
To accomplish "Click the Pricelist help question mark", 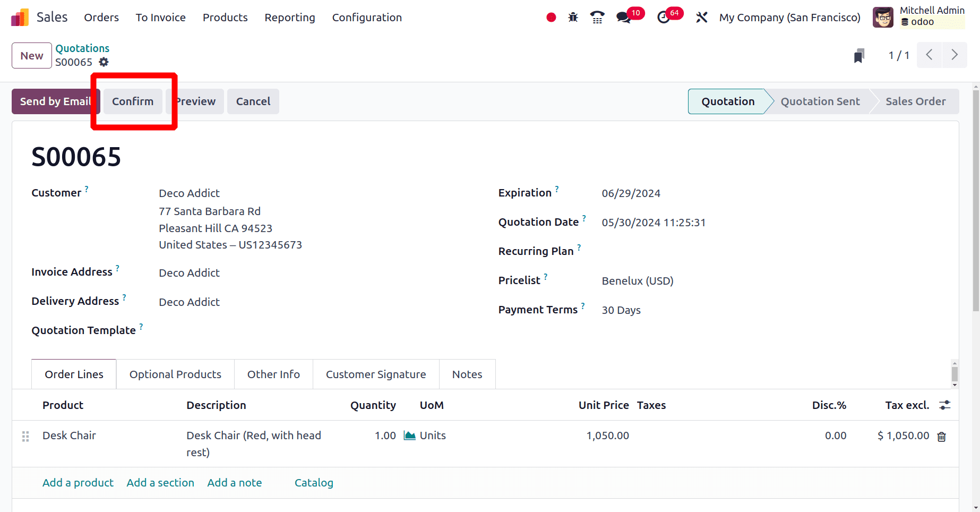I will tap(546, 277).
